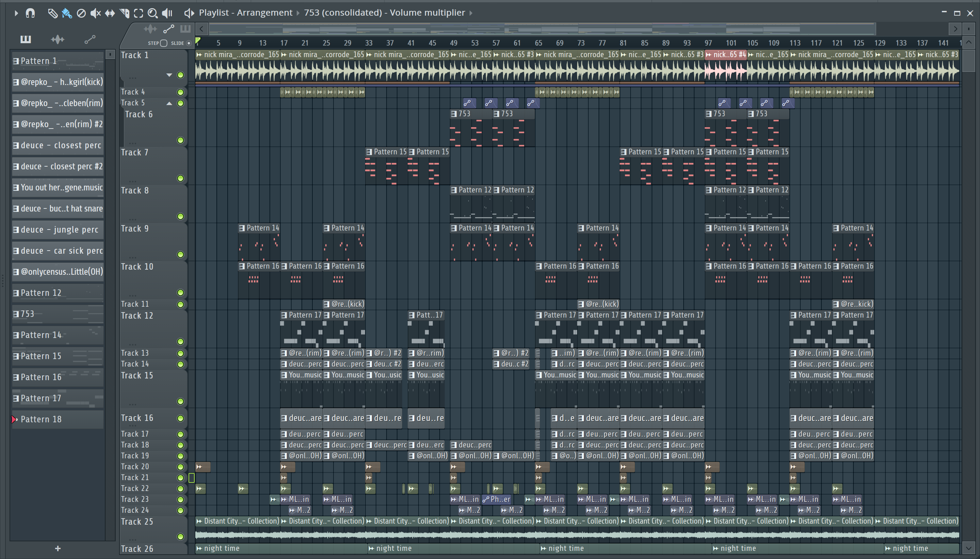The height and width of the screenshot is (559, 980).
Task: Open the Arrangement breadcrumb dropdown
Action: (298, 13)
